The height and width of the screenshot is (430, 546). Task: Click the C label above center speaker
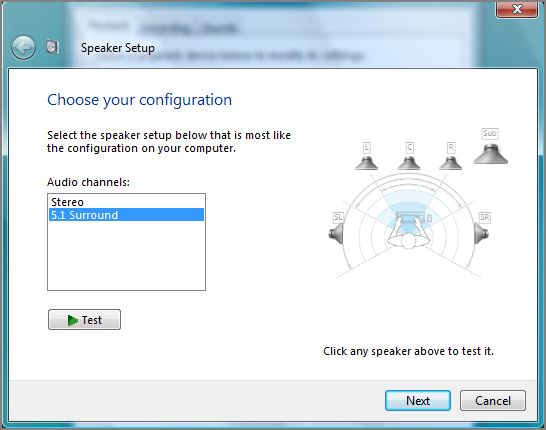pos(410,148)
